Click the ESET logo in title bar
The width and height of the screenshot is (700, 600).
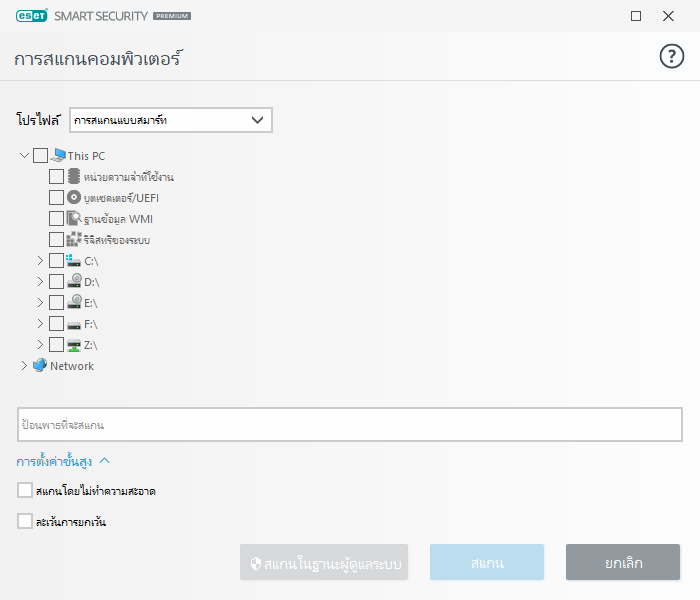pos(32,16)
